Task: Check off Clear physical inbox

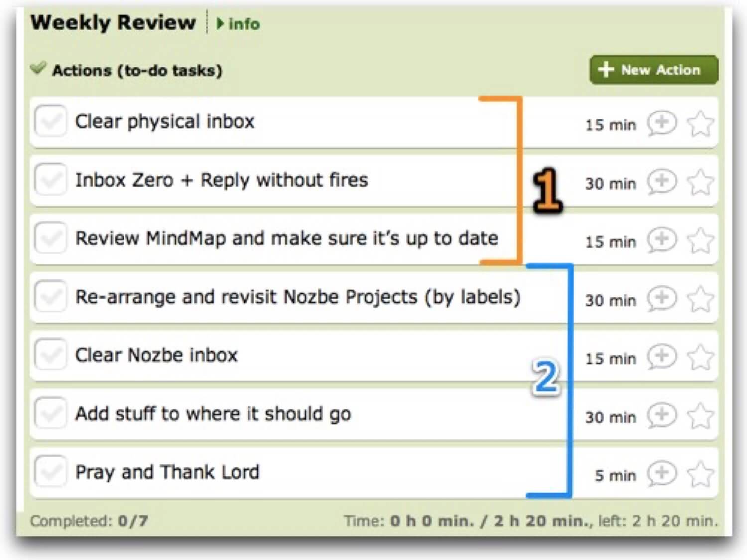Action: [x=50, y=121]
